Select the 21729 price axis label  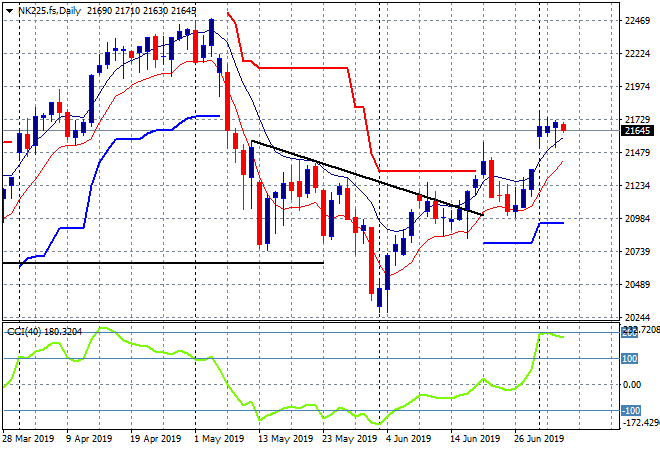[637, 120]
